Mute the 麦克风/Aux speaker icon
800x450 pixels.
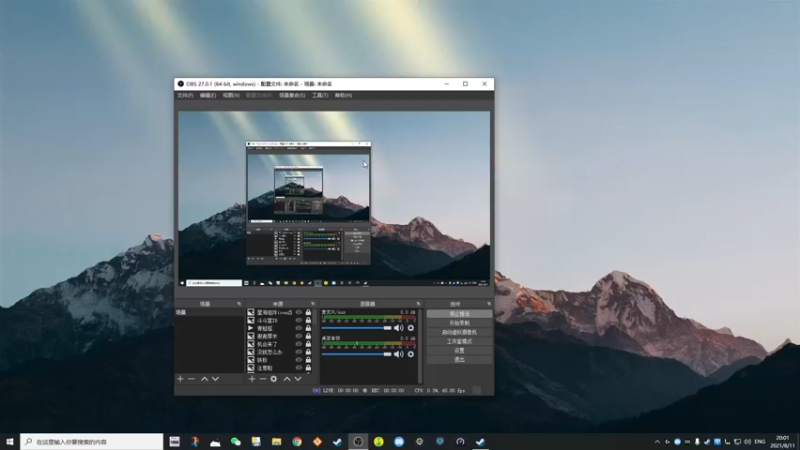[x=398, y=328]
